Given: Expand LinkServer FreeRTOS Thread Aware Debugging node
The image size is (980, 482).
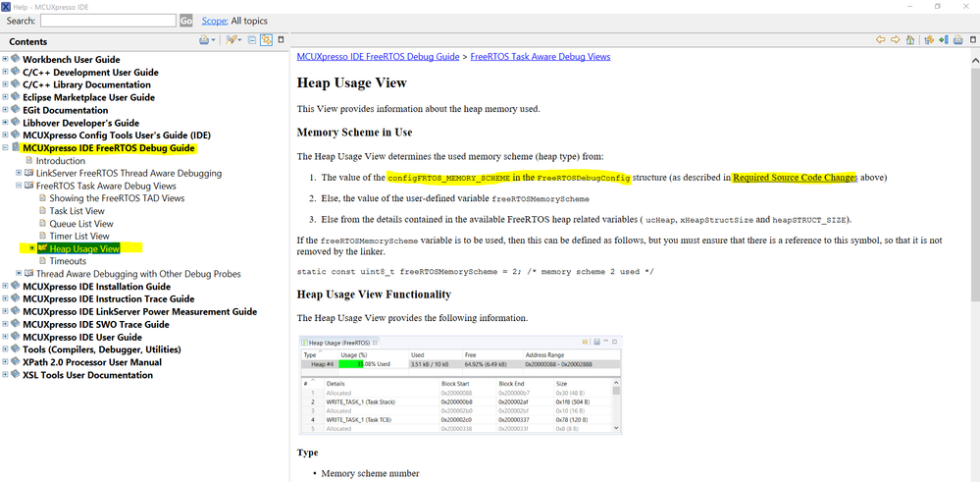Looking at the screenshot, I should point(19,173).
